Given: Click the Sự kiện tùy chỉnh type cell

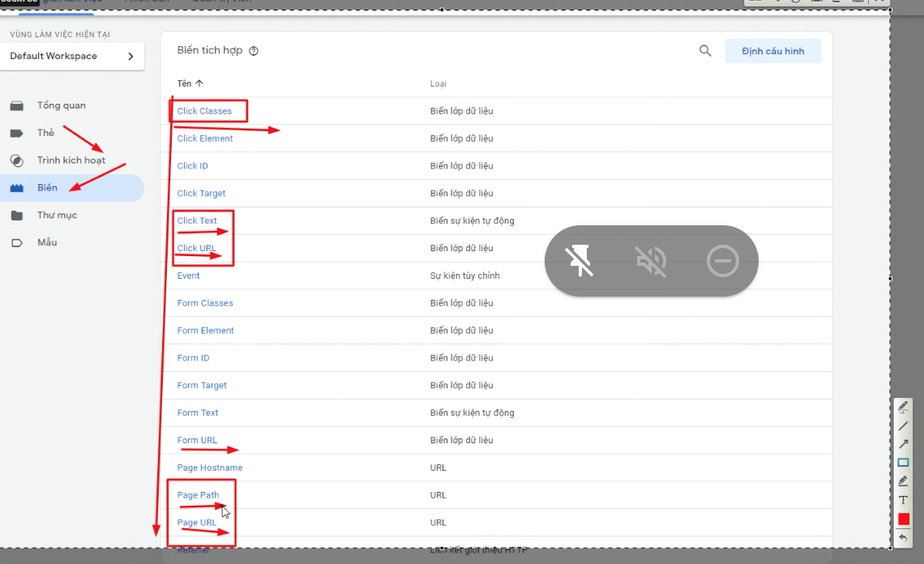Looking at the screenshot, I should coord(465,276).
